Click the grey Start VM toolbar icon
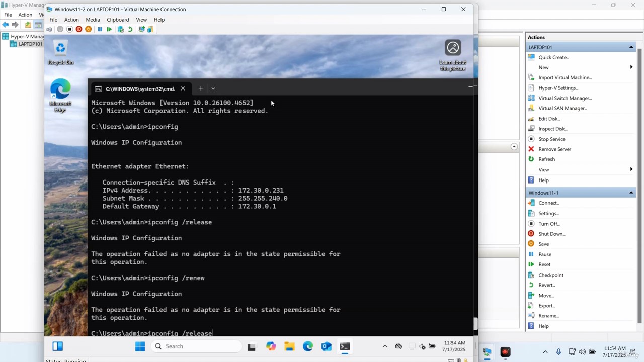 [x=60, y=29]
